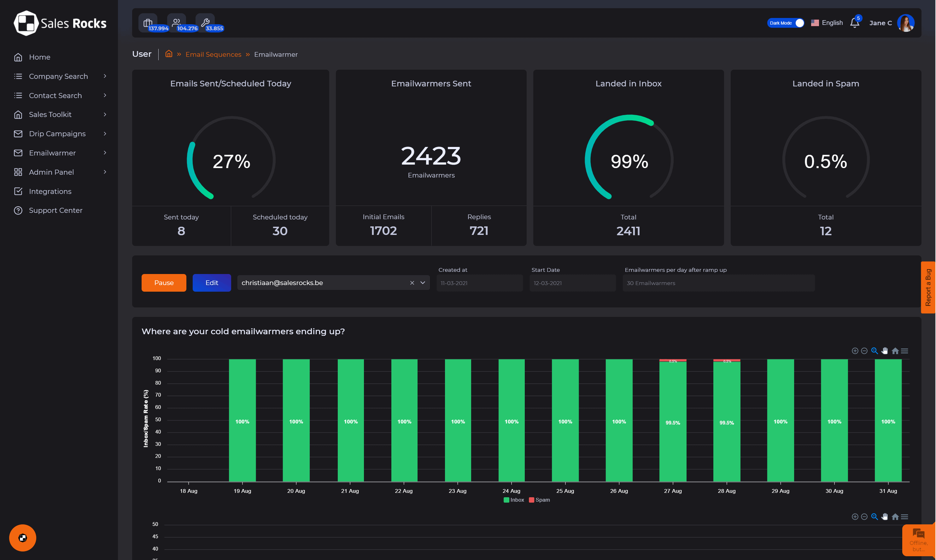The width and height of the screenshot is (936, 560).
Task: Click the breadcrumb home icon
Action: point(169,54)
